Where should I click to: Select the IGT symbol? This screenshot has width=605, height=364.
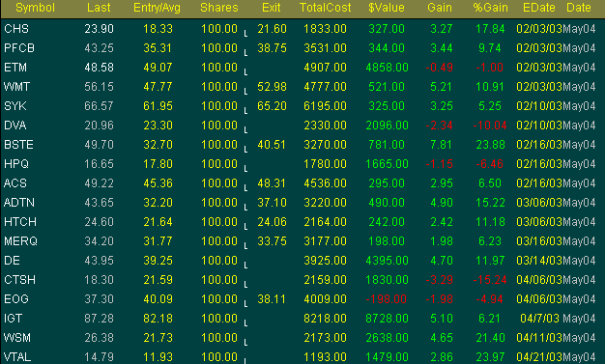14,318
